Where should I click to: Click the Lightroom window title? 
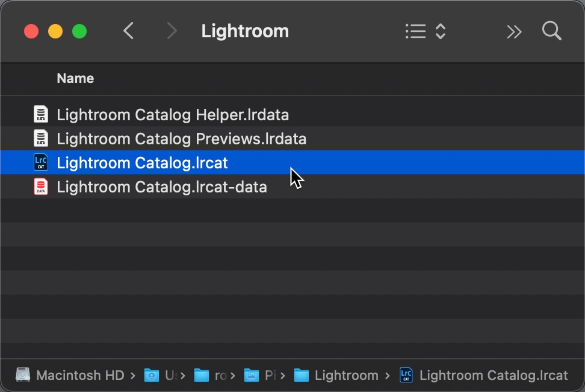(245, 31)
